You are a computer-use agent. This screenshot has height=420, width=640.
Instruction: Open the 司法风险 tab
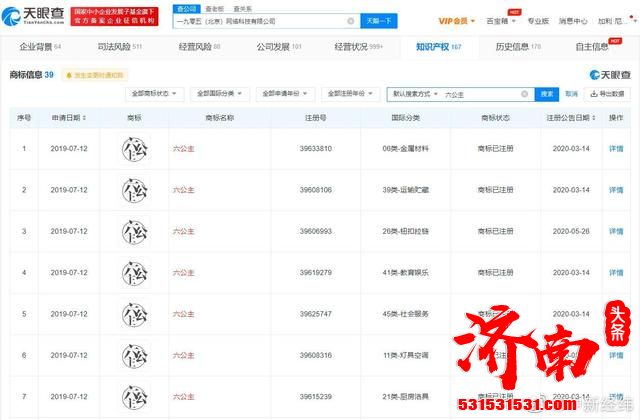pos(120,47)
